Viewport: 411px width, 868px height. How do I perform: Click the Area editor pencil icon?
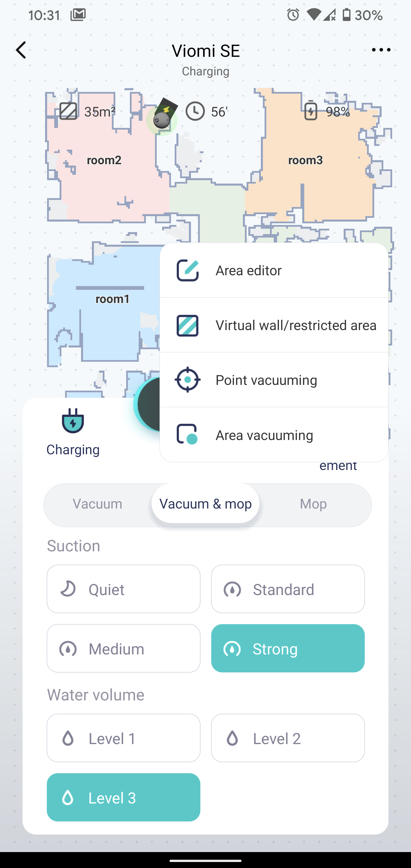click(x=188, y=270)
